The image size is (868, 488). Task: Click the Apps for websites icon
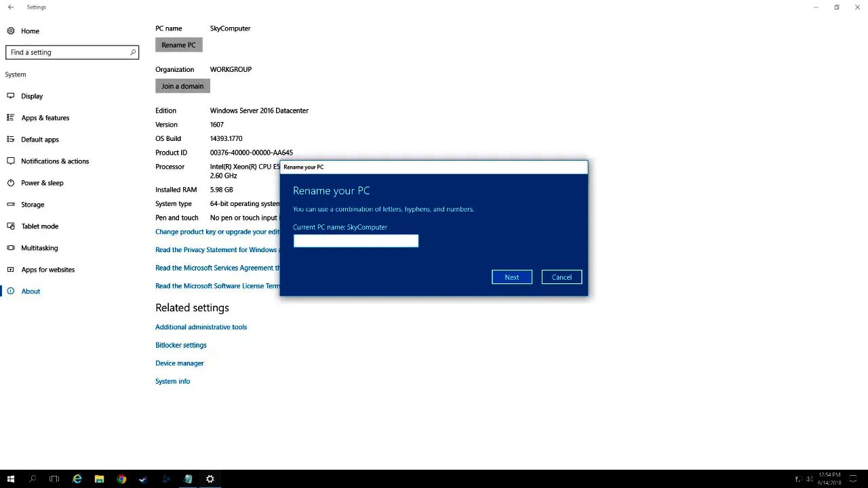11,270
